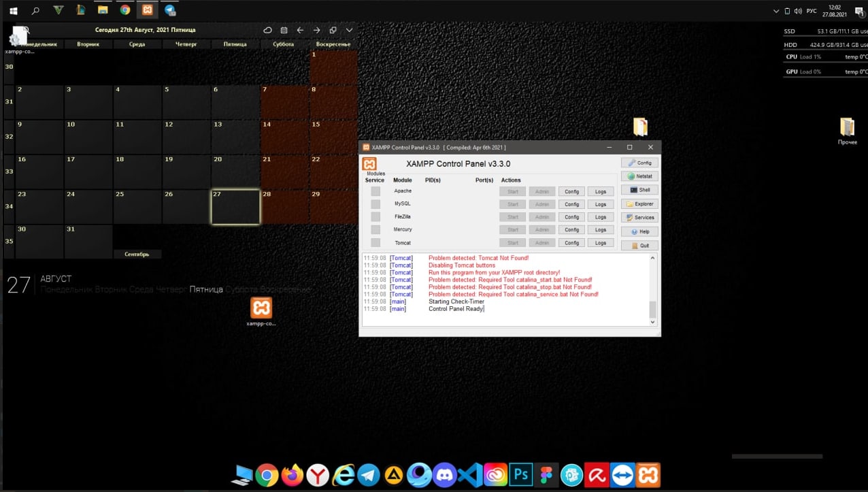Viewport: 868px width, 492px height.
Task: View Tomcat Logs
Action: coord(601,243)
